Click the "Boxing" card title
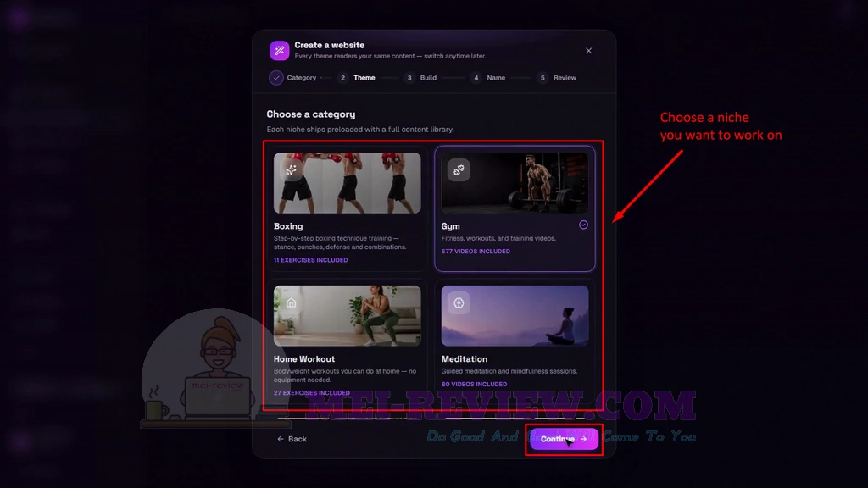868x488 pixels. coord(288,226)
